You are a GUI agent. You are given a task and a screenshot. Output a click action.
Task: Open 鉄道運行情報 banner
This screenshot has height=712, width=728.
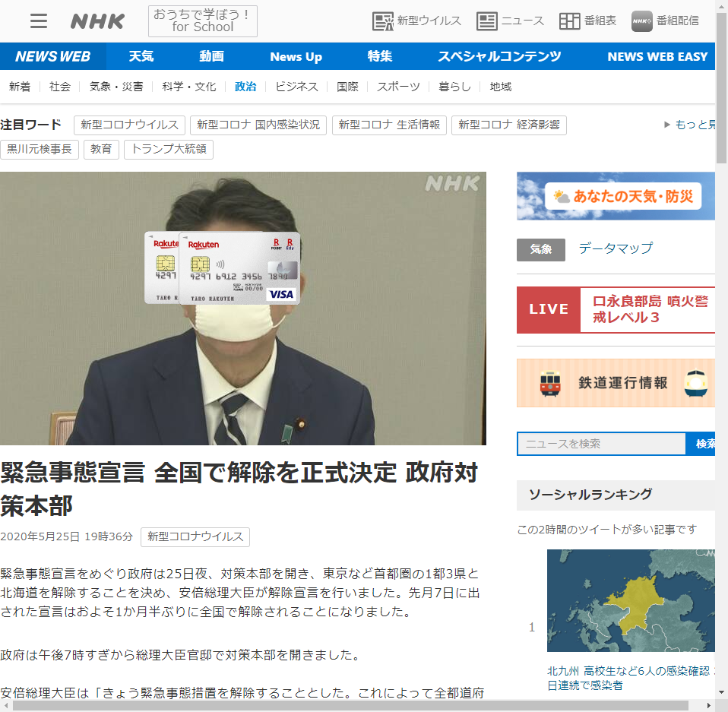click(x=616, y=383)
